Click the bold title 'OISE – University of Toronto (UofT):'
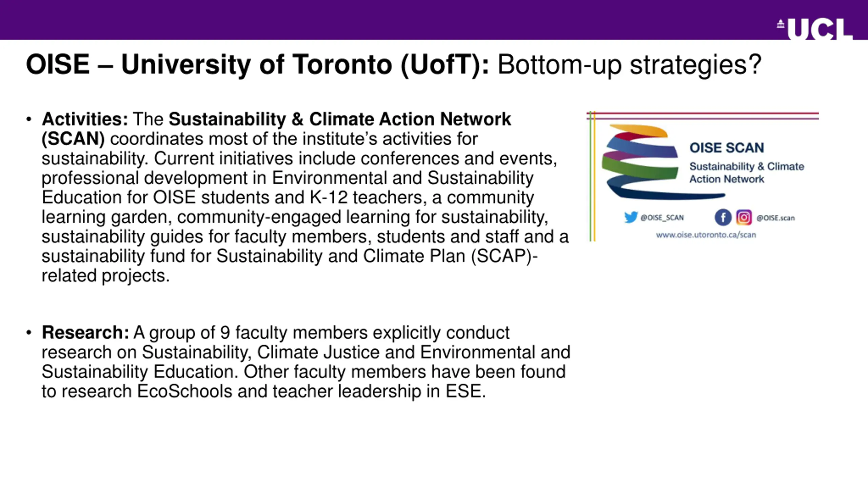This screenshot has height=488, width=868. 258,64
